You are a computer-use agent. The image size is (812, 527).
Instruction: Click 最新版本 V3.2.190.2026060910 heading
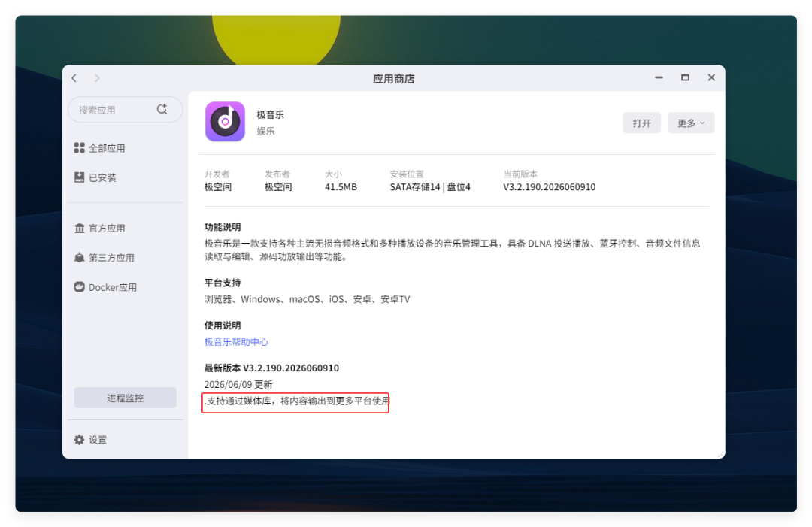coord(271,368)
